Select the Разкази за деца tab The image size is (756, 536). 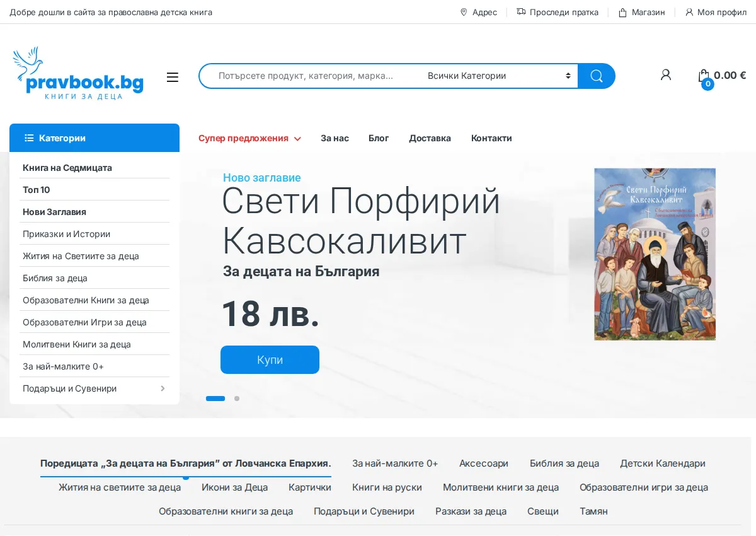471,511
